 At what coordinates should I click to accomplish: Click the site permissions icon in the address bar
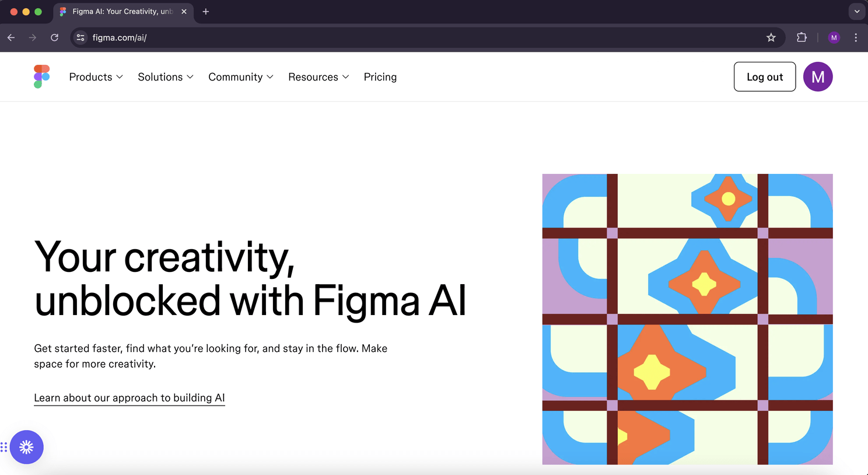pyautogui.click(x=80, y=37)
